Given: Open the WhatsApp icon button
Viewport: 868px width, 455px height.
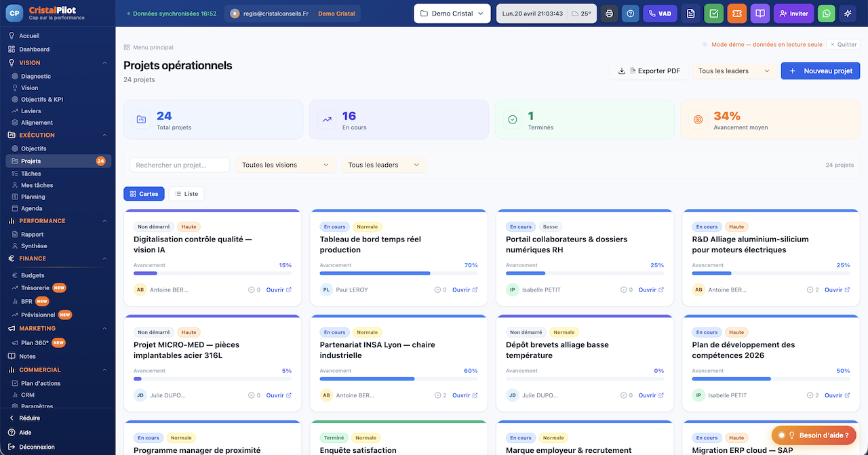Looking at the screenshot, I should click(826, 14).
